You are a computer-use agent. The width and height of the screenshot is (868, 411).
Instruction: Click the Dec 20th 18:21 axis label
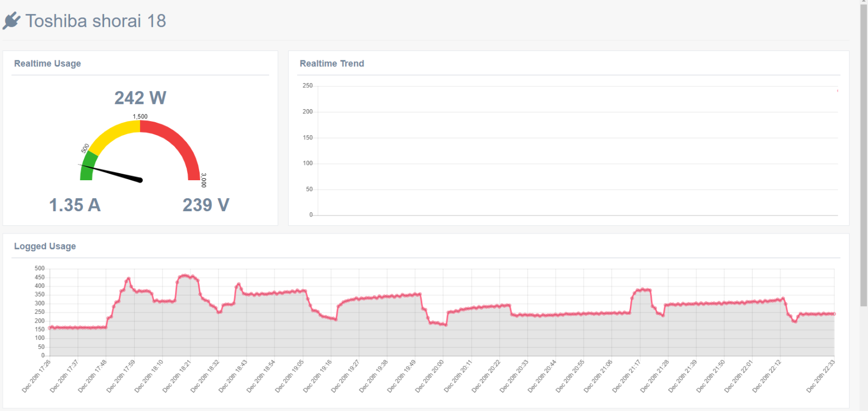click(177, 376)
